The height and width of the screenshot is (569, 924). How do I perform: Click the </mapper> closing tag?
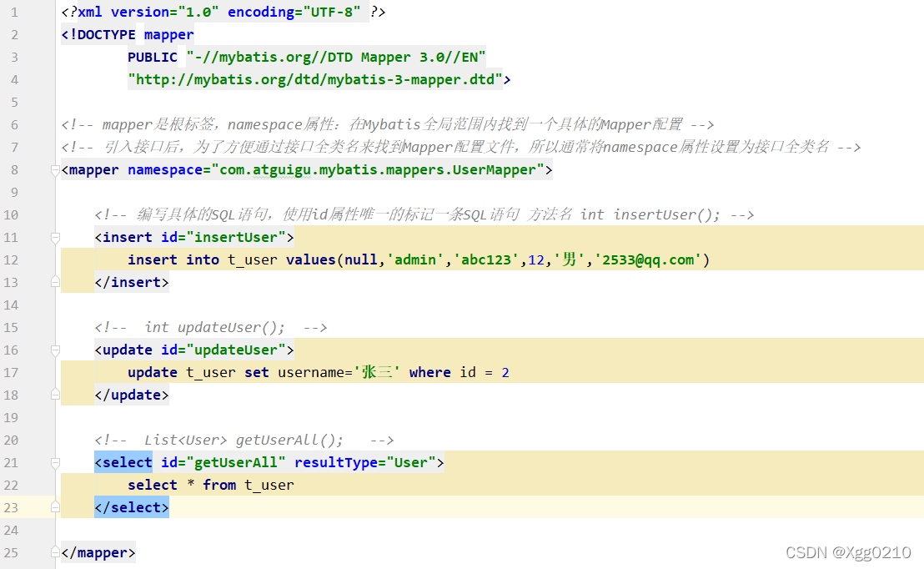(x=98, y=553)
